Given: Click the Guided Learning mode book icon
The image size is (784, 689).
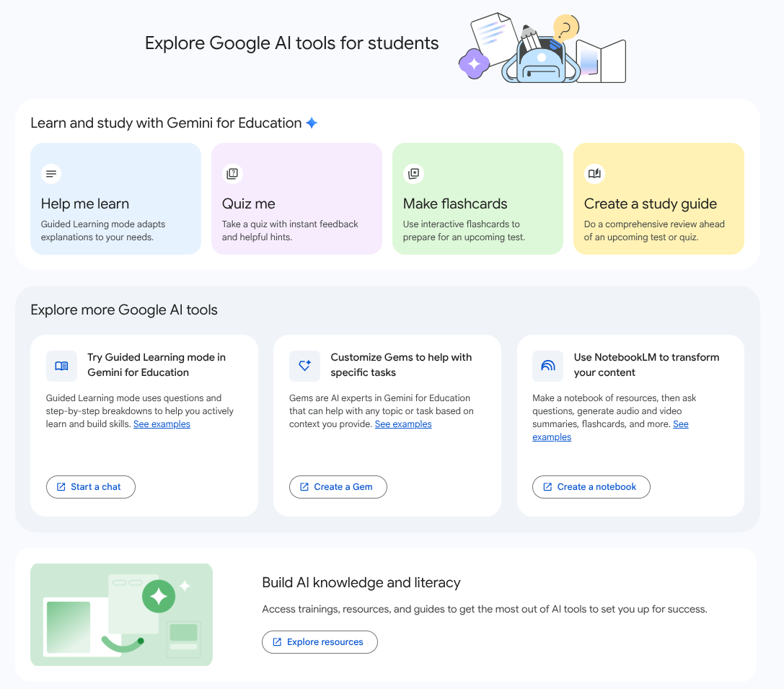Looking at the screenshot, I should (61, 366).
